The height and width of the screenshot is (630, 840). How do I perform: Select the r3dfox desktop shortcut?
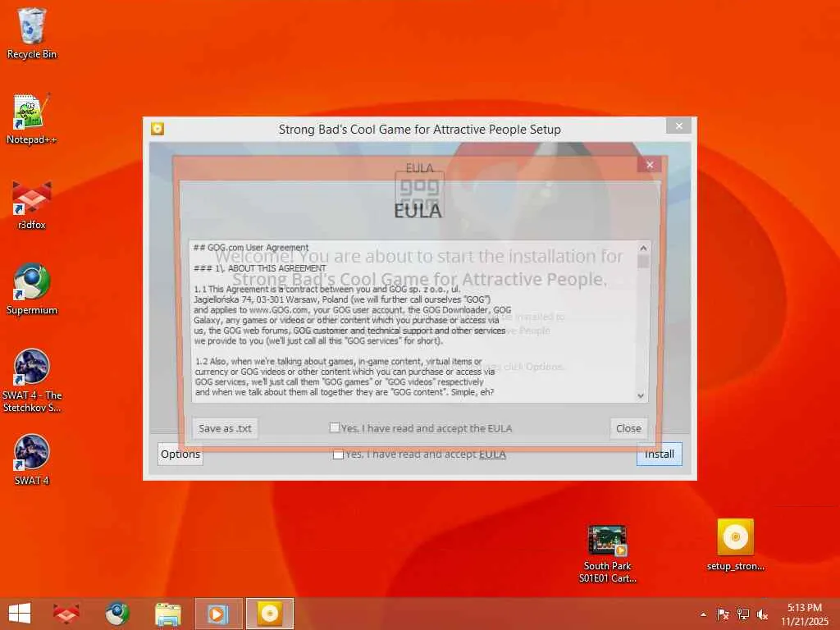pos(32,204)
